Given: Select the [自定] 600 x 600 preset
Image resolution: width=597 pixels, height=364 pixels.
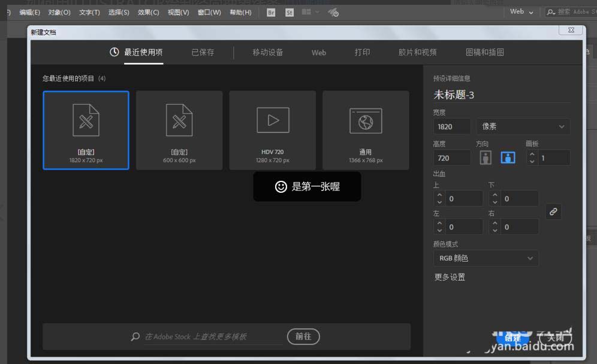Looking at the screenshot, I should pyautogui.click(x=179, y=130).
